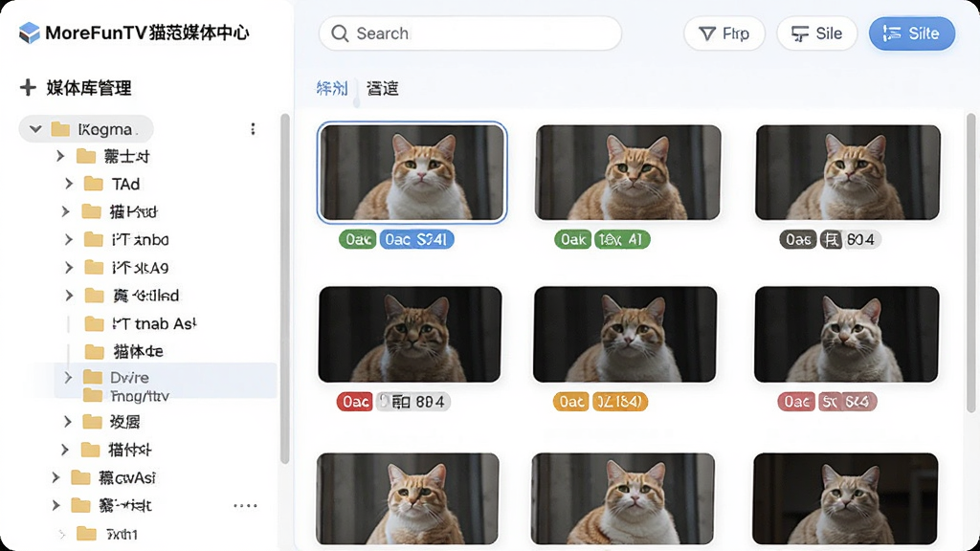Expand the iT xnbd folder
Image resolution: width=980 pixels, height=551 pixels.
(69, 239)
